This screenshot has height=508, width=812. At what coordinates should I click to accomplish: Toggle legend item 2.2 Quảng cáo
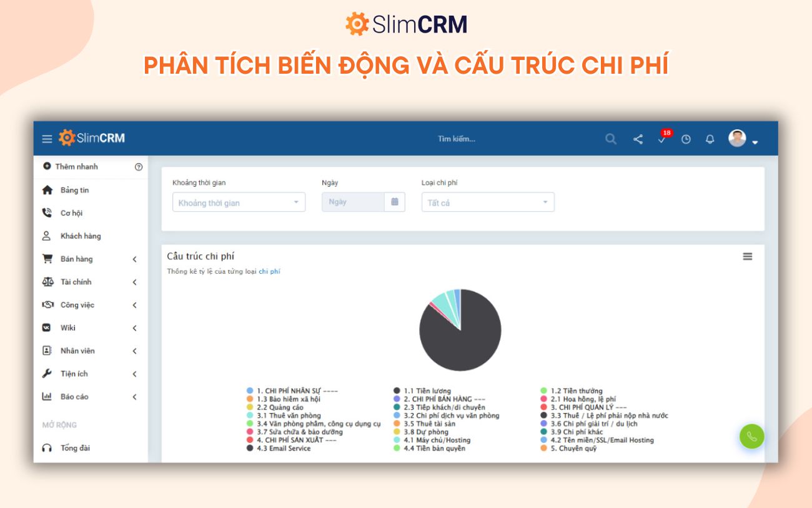pos(275,407)
